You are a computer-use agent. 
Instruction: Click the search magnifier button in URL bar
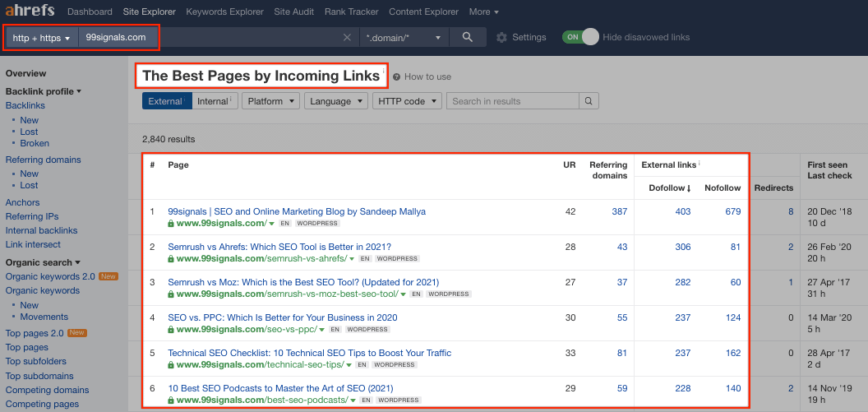(468, 38)
